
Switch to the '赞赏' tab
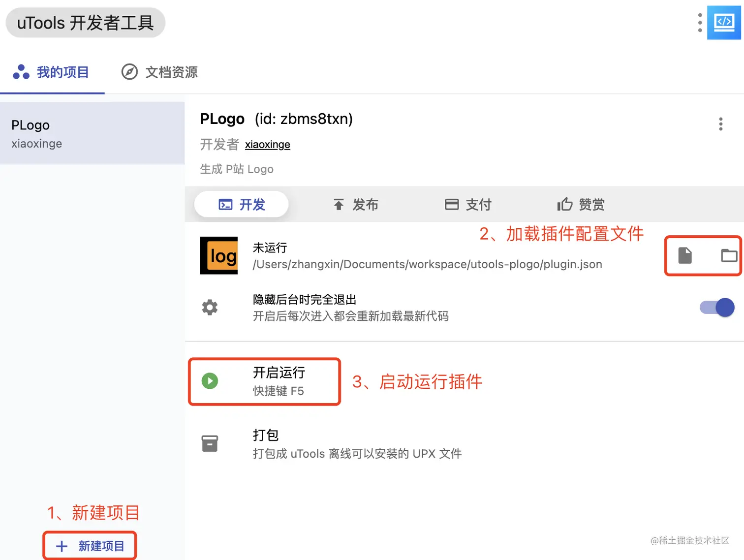pyautogui.click(x=581, y=204)
